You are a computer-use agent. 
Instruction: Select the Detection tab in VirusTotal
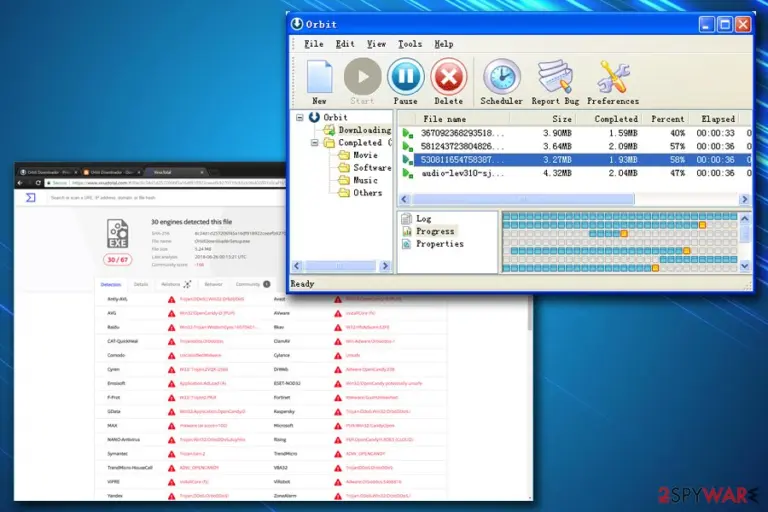pos(111,284)
